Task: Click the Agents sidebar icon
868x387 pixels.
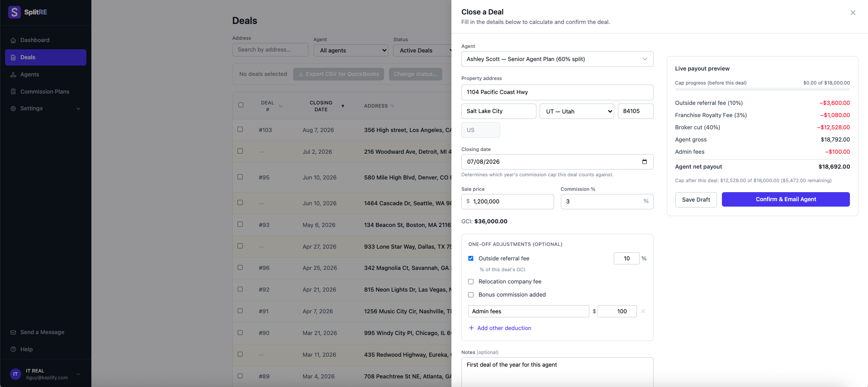Action: coord(13,75)
